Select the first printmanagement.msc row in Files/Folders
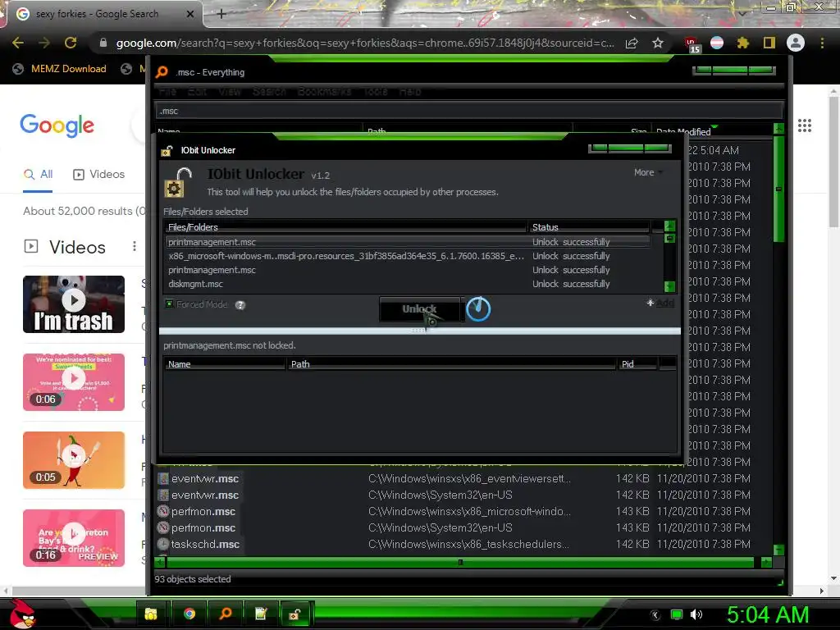840x630 pixels. point(407,242)
